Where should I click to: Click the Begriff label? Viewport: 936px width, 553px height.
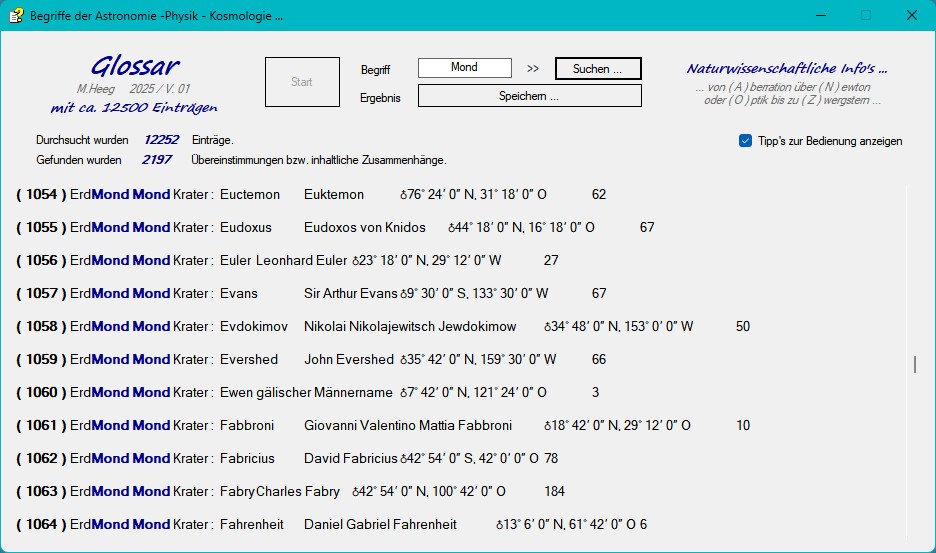[375, 70]
